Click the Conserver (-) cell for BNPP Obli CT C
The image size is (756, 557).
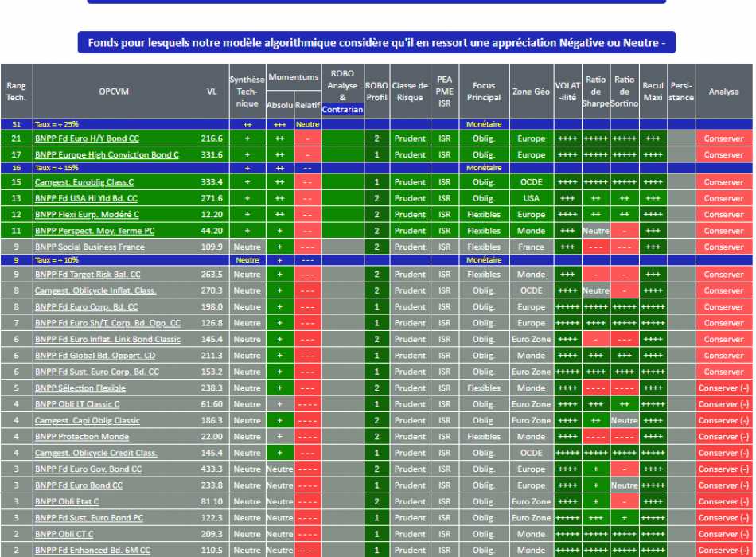723,535
